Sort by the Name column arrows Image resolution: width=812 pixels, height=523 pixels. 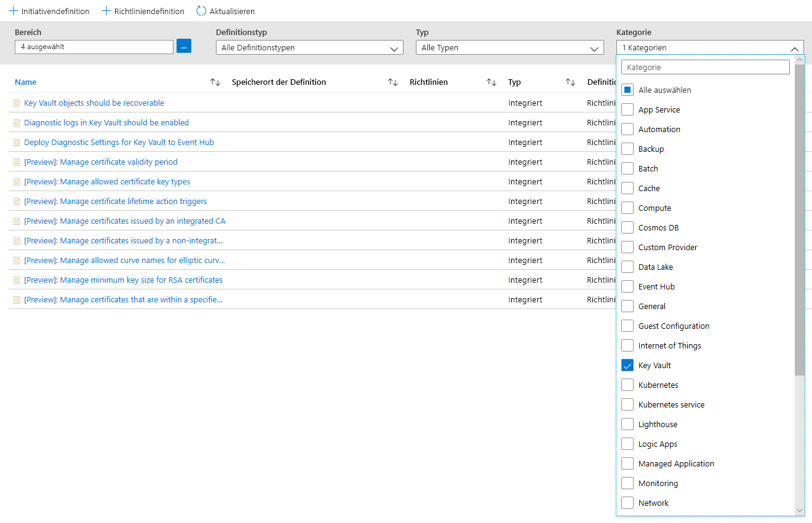point(215,82)
